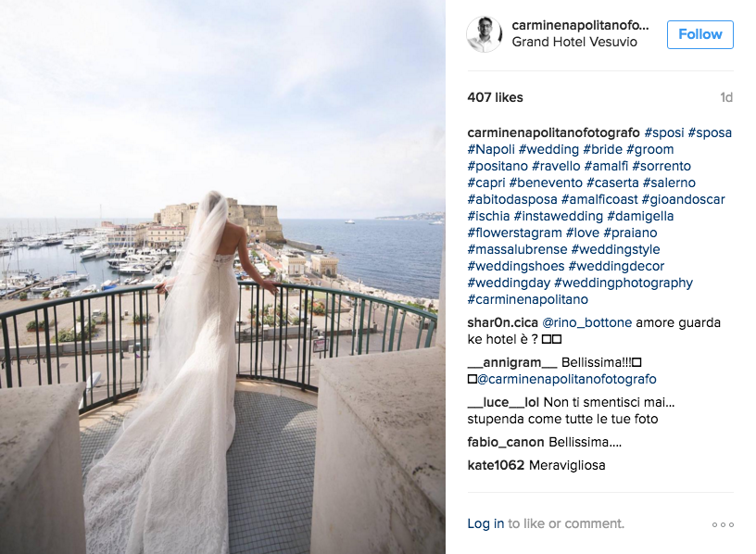The height and width of the screenshot is (554, 756).
Task: Open __luce__lol commenter profile
Action: 503,403
